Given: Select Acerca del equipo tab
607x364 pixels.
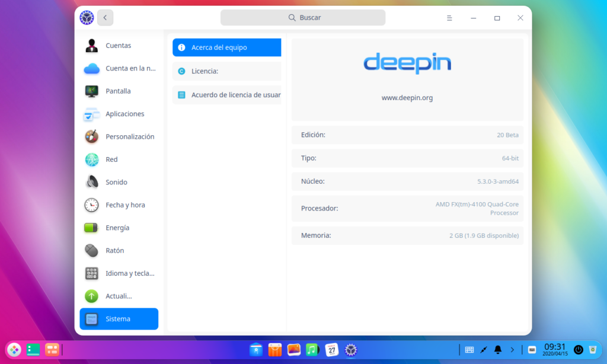Looking at the screenshot, I should 227,47.
